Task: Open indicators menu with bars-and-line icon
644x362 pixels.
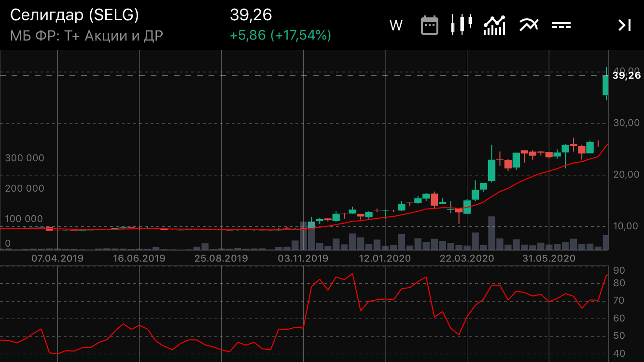Action: tap(494, 25)
